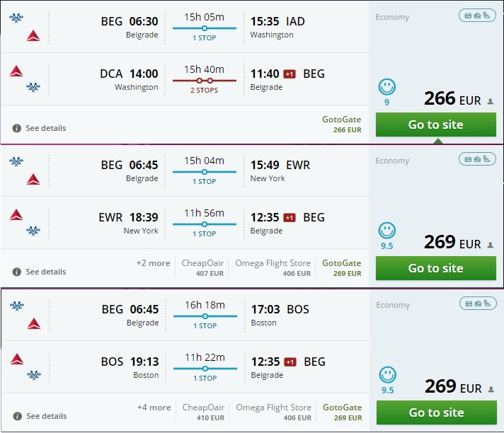Click baggage icons on the Boston flight fare
Image resolution: width=504 pixels, height=433 pixels.
(x=477, y=304)
